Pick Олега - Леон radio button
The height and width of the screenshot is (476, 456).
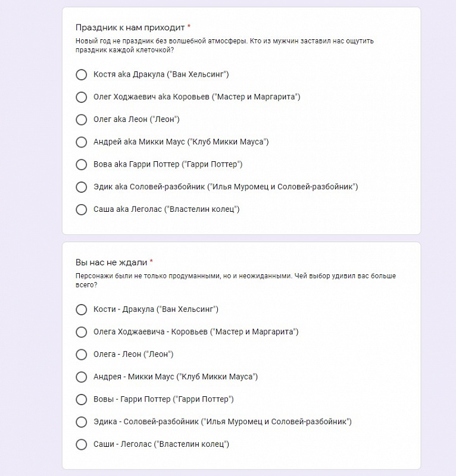(81, 354)
